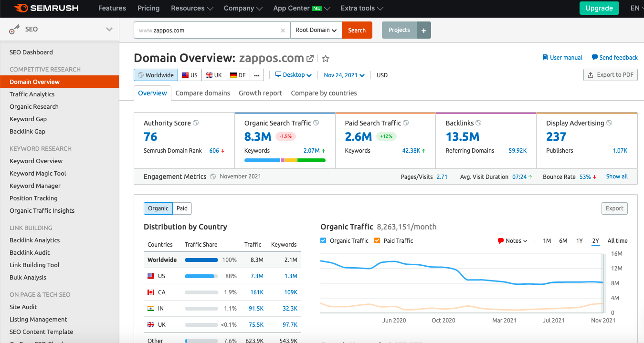Click the US traffic share bar
The width and height of the screenshot is (644, 343).
(x=201, y=276)
